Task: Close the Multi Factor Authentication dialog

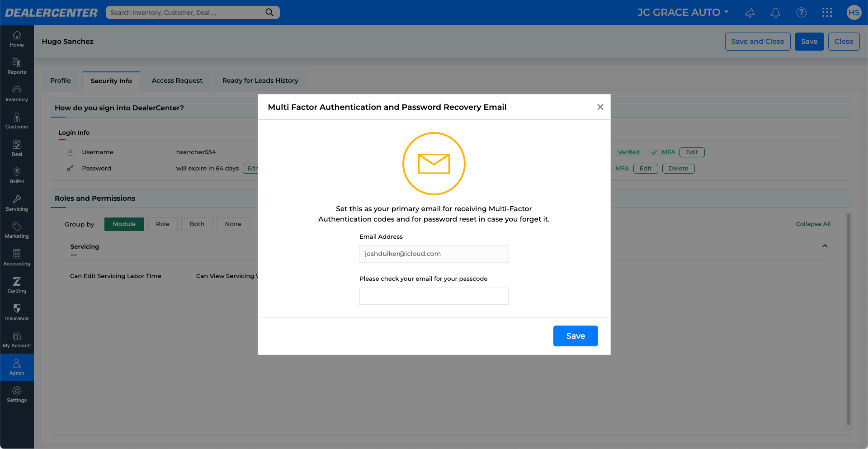Action: point(600,107)
